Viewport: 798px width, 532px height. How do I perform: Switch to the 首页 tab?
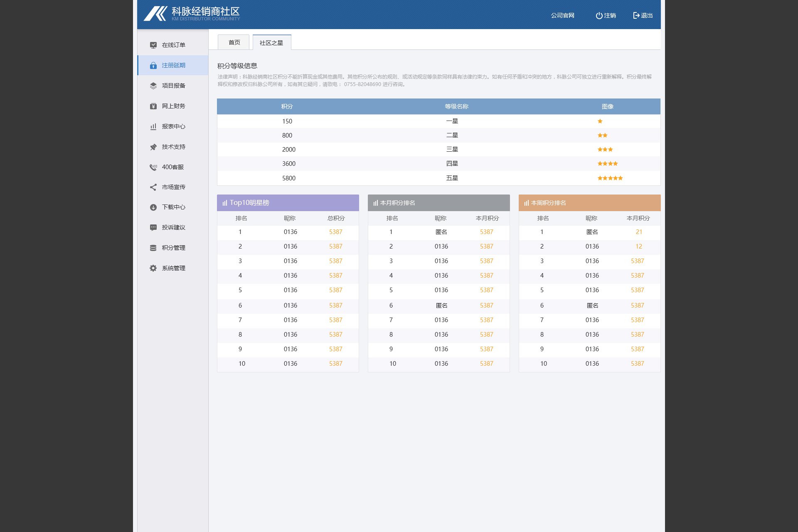[234, 42]
